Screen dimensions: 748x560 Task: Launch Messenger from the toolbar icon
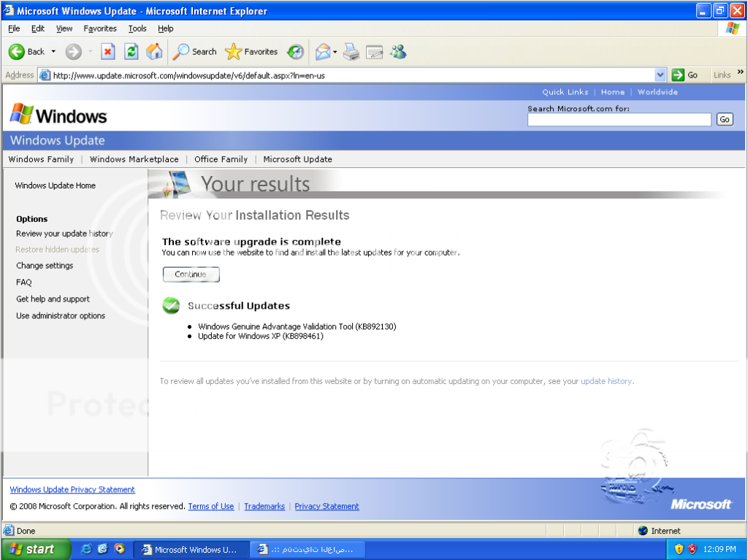pos(398,52)
